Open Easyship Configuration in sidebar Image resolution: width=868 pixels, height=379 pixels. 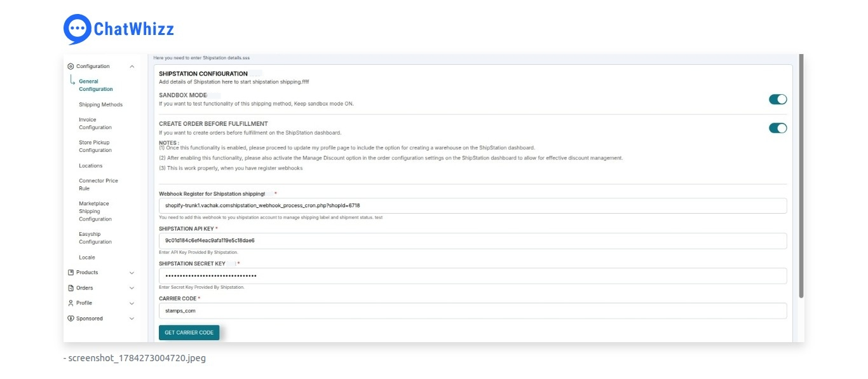tap(95, 238)
